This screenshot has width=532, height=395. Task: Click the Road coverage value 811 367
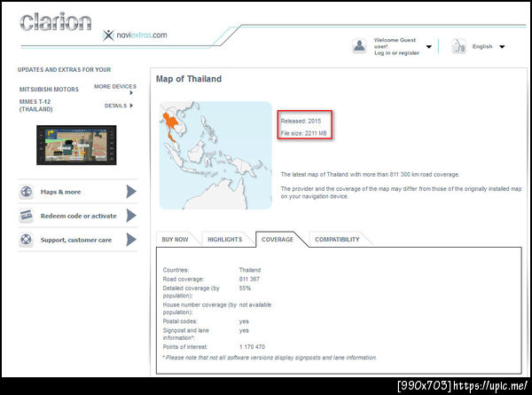click(x=249, y=280)
